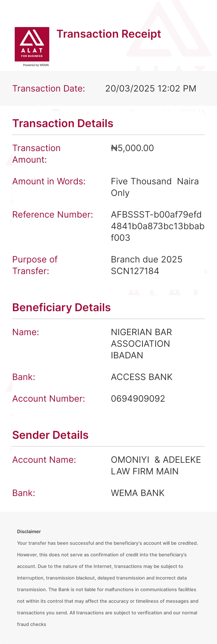Image resolution: width=217 pixels, height=644 pixels.
Task: Click the Purpose of Transfer label
Action: [35, 265]
